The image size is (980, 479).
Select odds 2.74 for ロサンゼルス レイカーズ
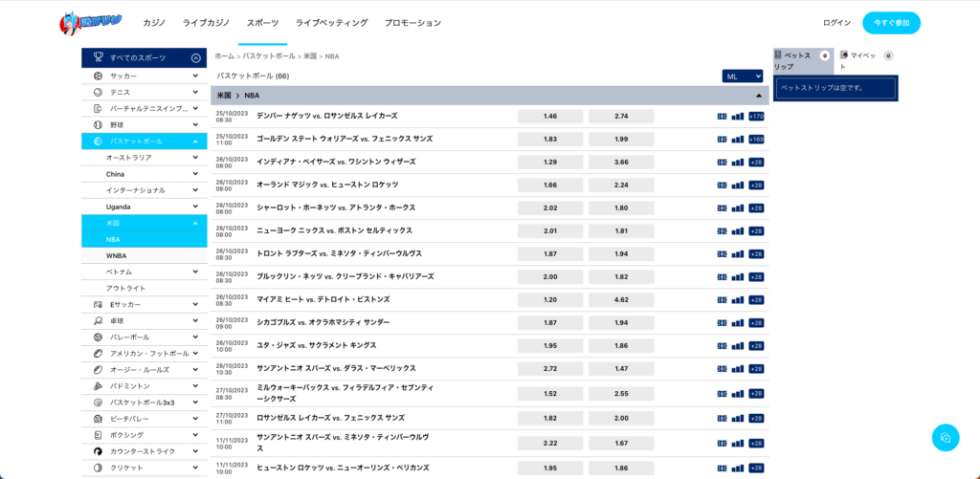[x=621, y=116]
